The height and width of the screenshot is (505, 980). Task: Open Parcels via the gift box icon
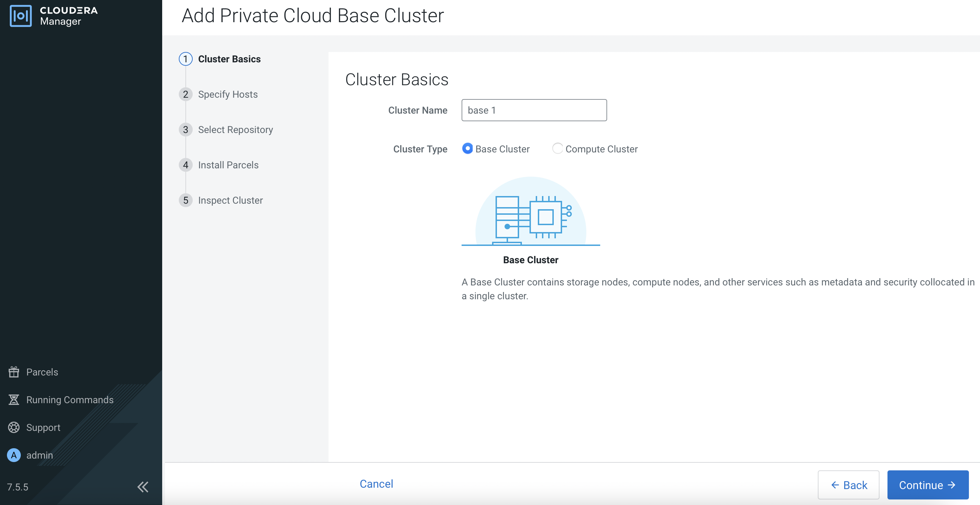pyautogui.click(x=14, y=372)
